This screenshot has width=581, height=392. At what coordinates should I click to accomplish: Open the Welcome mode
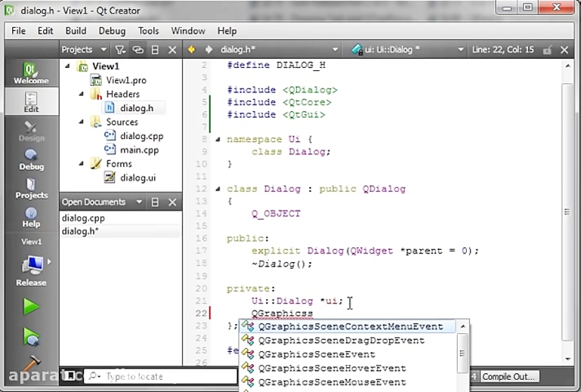[31, 73]
